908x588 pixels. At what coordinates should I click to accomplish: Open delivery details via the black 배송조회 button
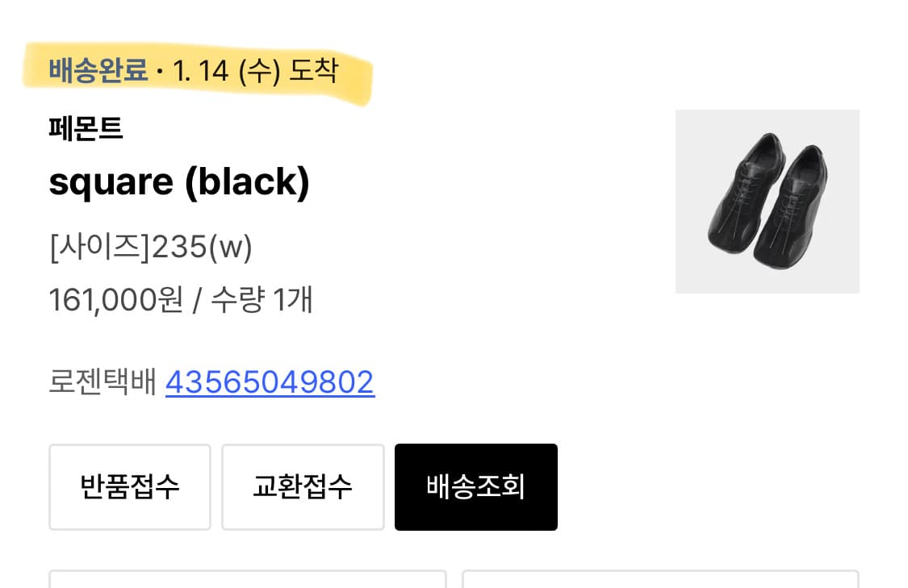tap(475, 486)
